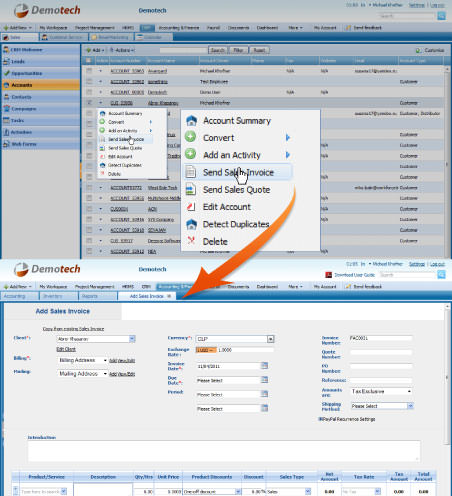Click the Search button in the accounts toolbar
The width and height of the screenshot is (452, 496).
[x=218, y=50]
